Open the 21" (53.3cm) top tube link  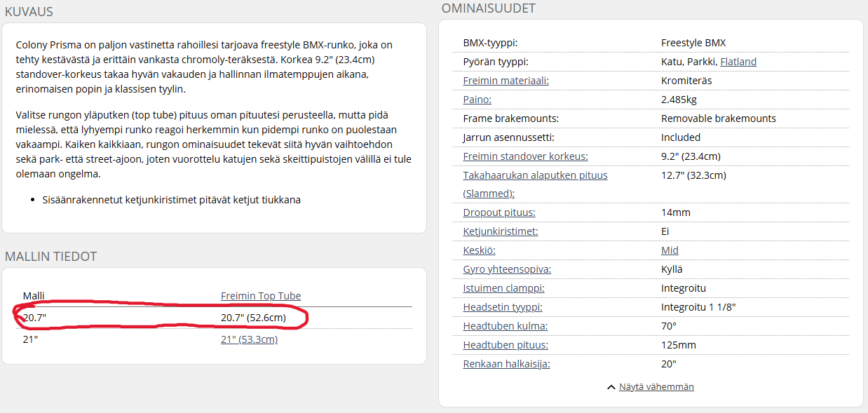coord(249,339)
